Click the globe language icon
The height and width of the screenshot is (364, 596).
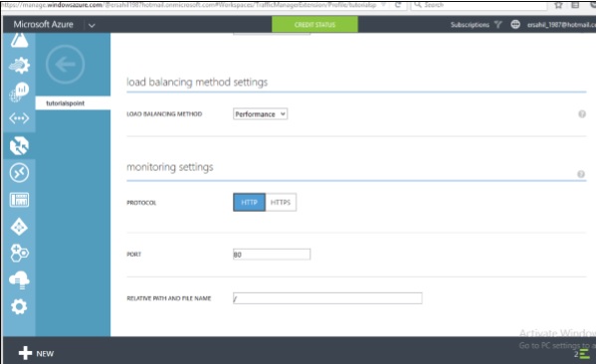pos(515,25)
